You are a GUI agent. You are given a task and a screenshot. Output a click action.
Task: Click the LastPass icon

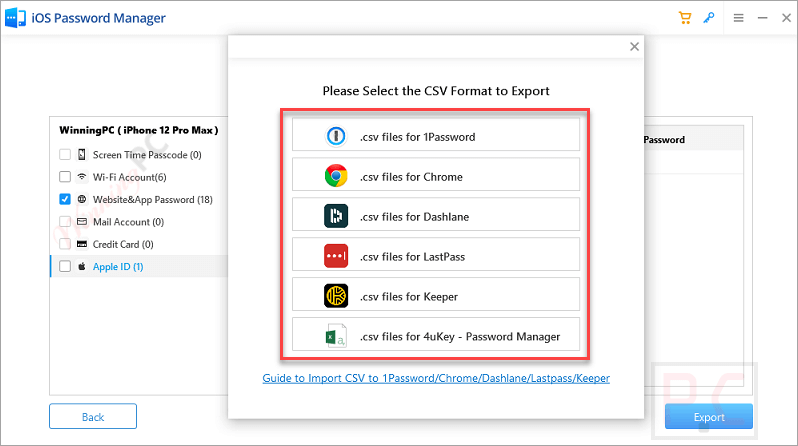coord(336,256)
